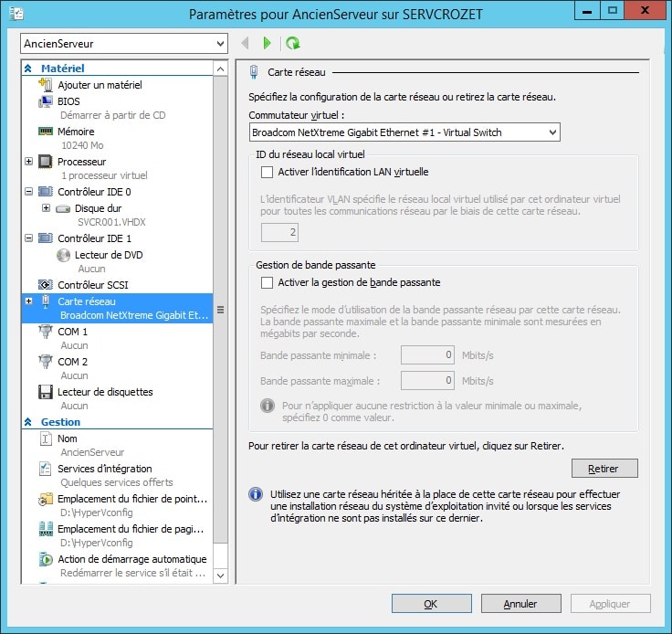The width and height of the screenshot is (672, 634).
Task: Click the tree scrollbar thumb
Action: tap(220, 310)
